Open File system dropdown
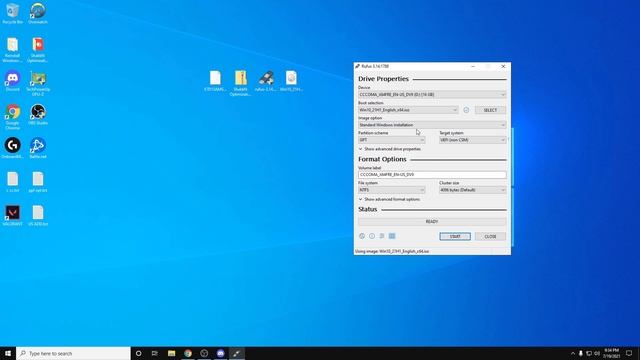Image resolution: width=640 pixels, height=360 pixels. (392, 190)
